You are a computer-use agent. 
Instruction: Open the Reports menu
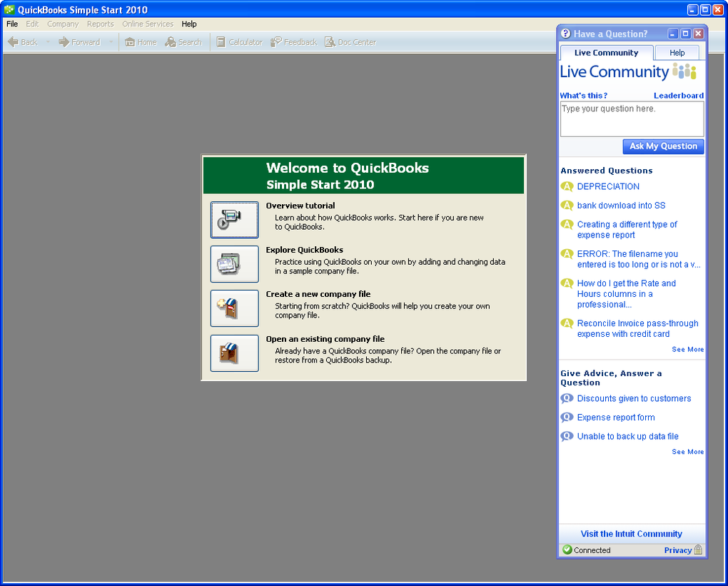[101, 24]
